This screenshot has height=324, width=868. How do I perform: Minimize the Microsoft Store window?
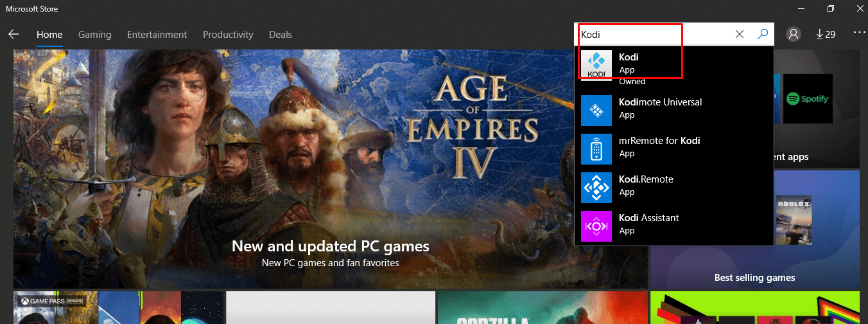pos(801,8)
